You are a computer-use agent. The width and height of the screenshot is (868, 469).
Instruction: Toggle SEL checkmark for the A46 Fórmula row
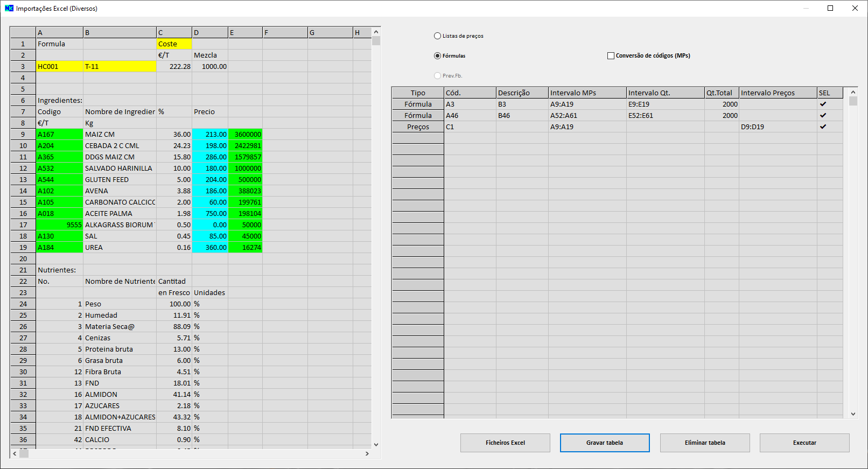823,115
